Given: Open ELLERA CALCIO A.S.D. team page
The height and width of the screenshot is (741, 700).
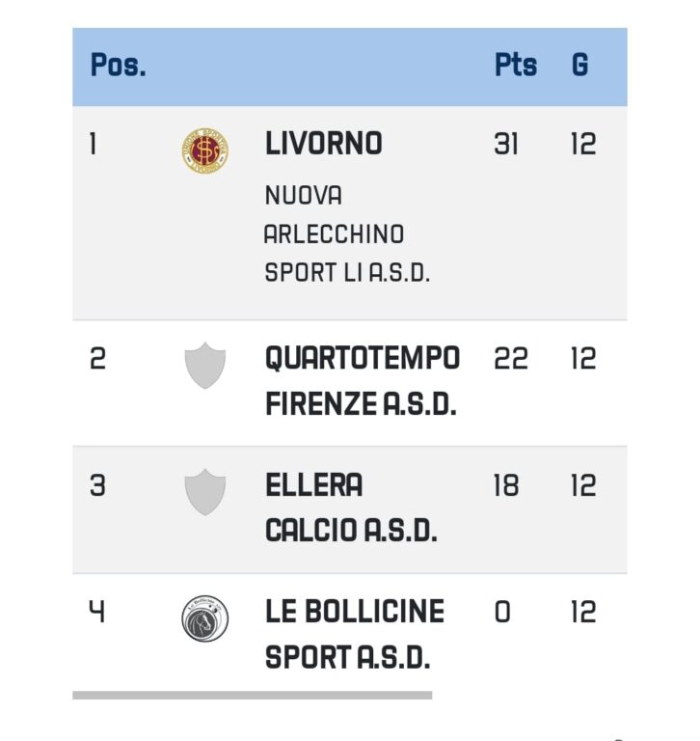Looking at the screenshot, I should coord(351,507).
